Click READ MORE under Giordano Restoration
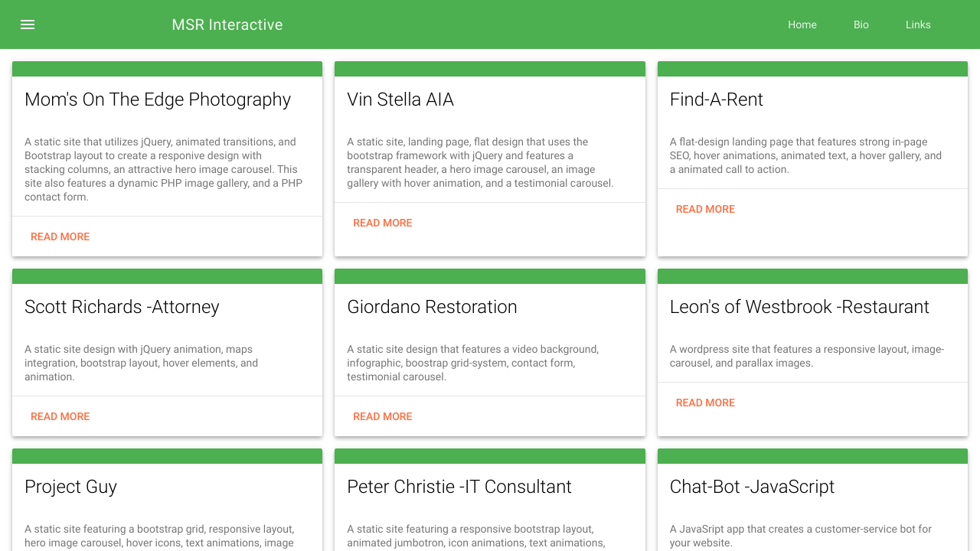 point(382,416)
